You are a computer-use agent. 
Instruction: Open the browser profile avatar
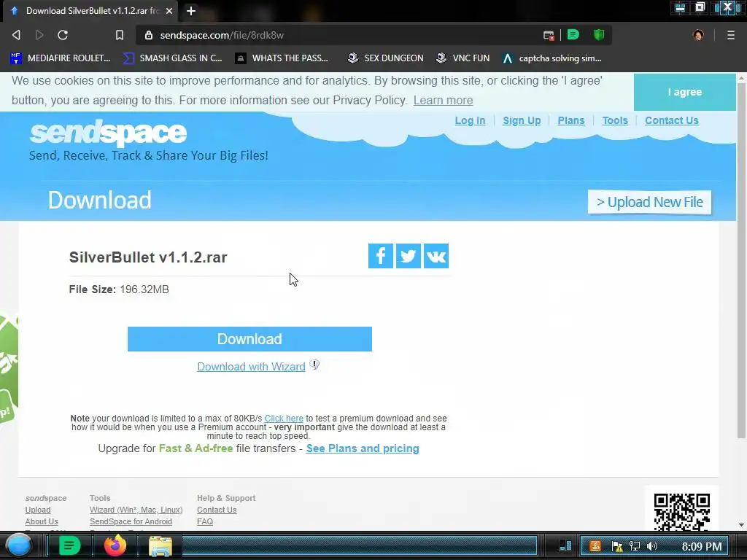tap(698, 35)
